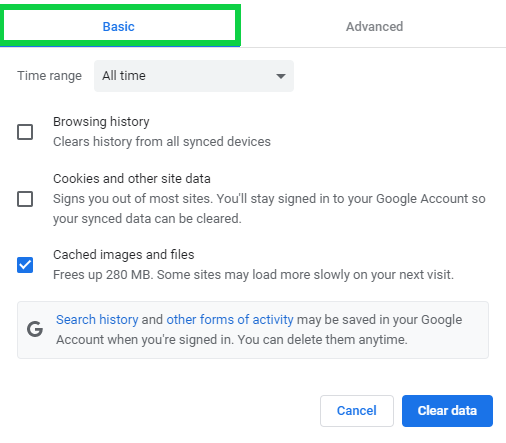Open the All time range selector
This screenshot has width=506, height=443.
[194, 76]
